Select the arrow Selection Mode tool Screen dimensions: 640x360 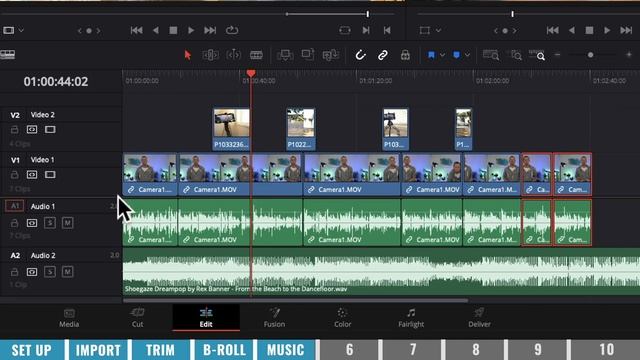point(187,55)
